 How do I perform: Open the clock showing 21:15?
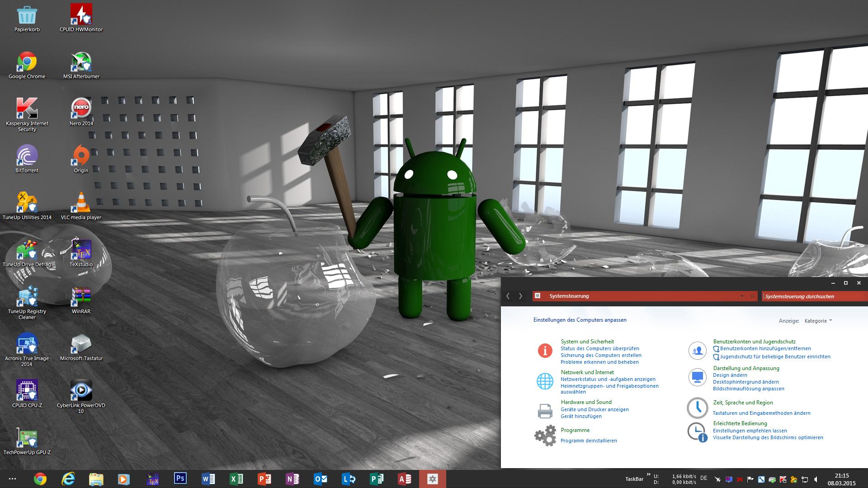(x=841, y=479)
